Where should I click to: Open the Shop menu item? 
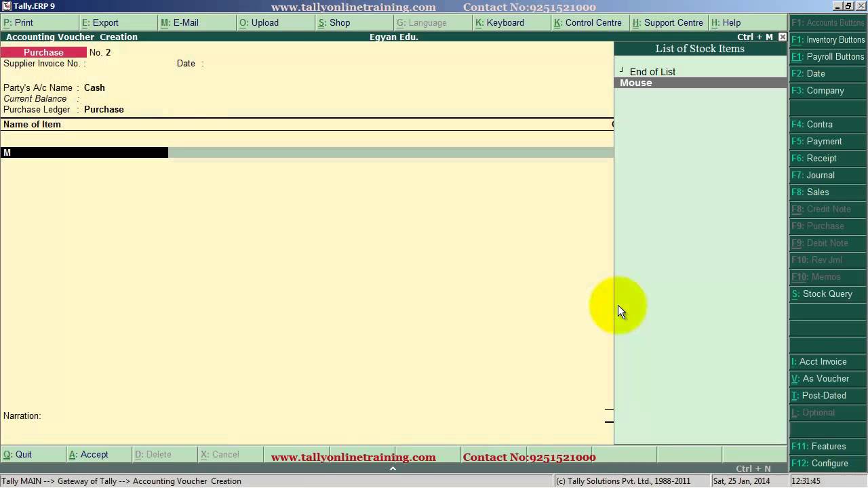[354, 22]
